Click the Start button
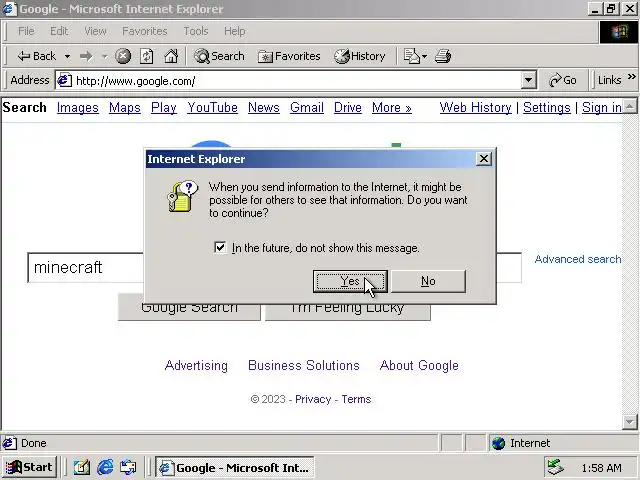This screenshot has width=640, height=480. (x=29, y=467)
